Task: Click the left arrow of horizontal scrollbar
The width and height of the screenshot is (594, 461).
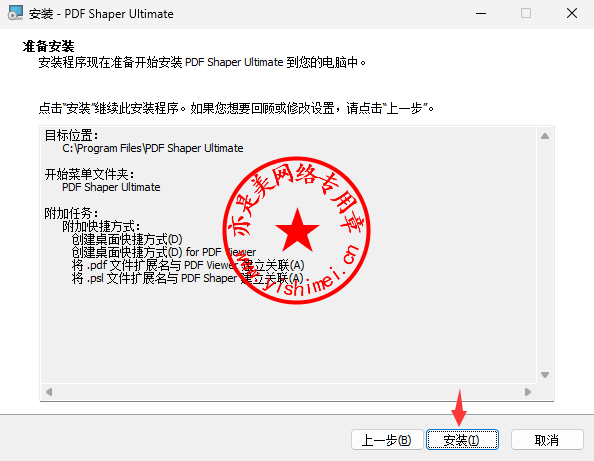Action: click(x=49, y=392)
